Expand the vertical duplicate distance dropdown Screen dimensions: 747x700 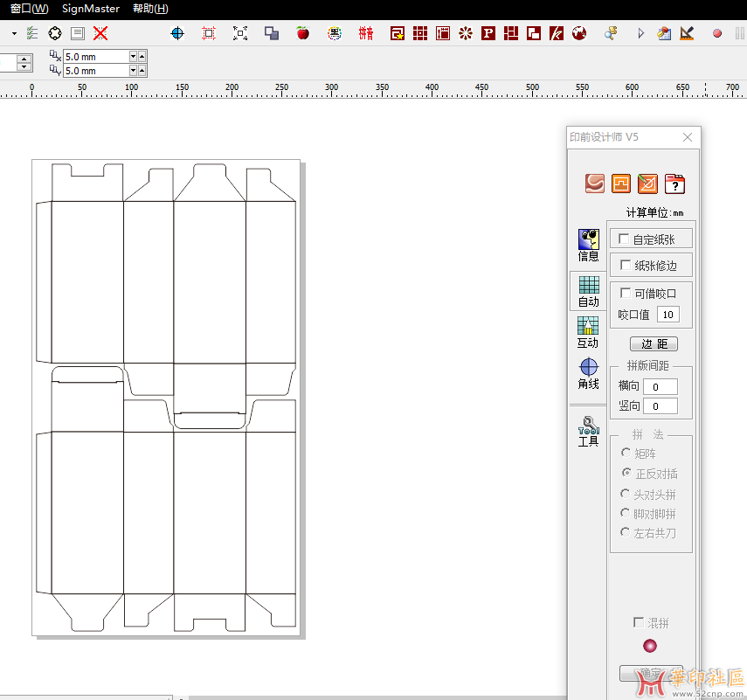click(x=134, y=71)
